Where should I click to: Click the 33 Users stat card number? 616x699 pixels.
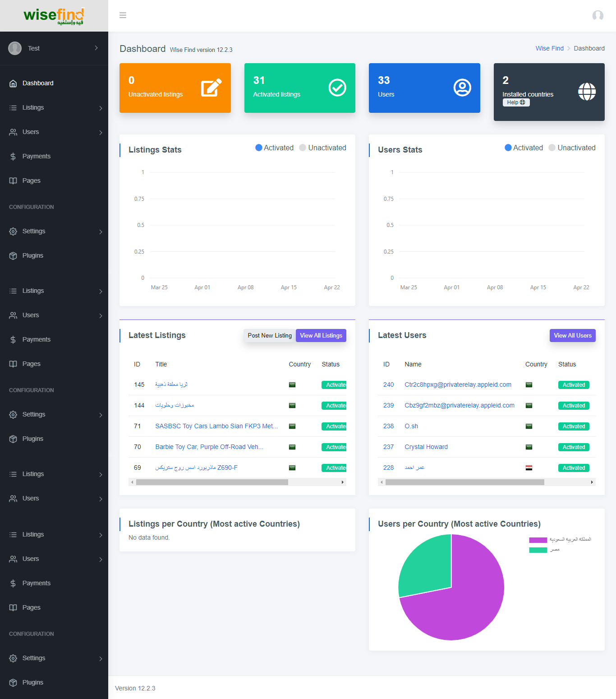point(384,80)
